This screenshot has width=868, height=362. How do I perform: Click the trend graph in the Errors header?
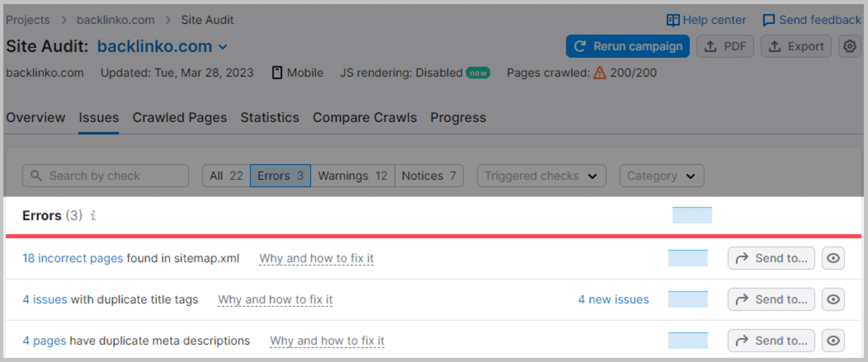[692, 215]
